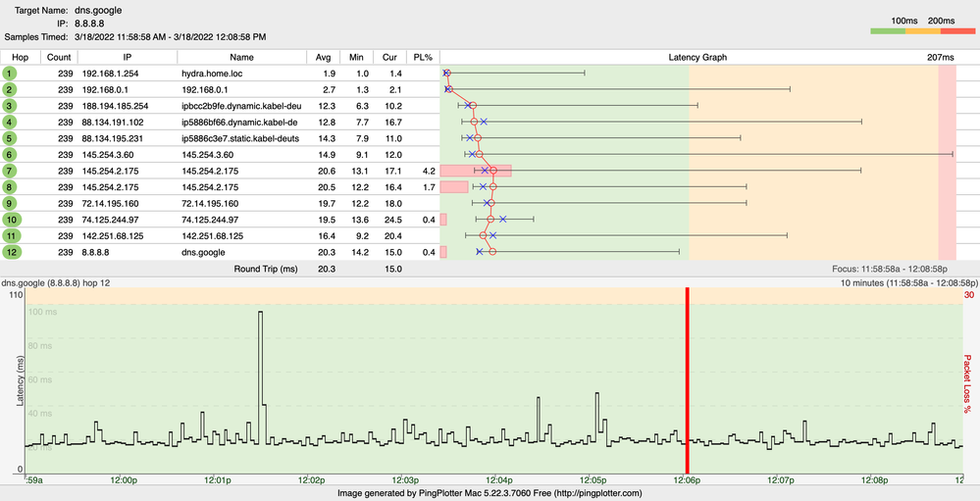Screen dimensions: 980x501
Task: Click the Cur column header
Action: [x=390, y=58]
